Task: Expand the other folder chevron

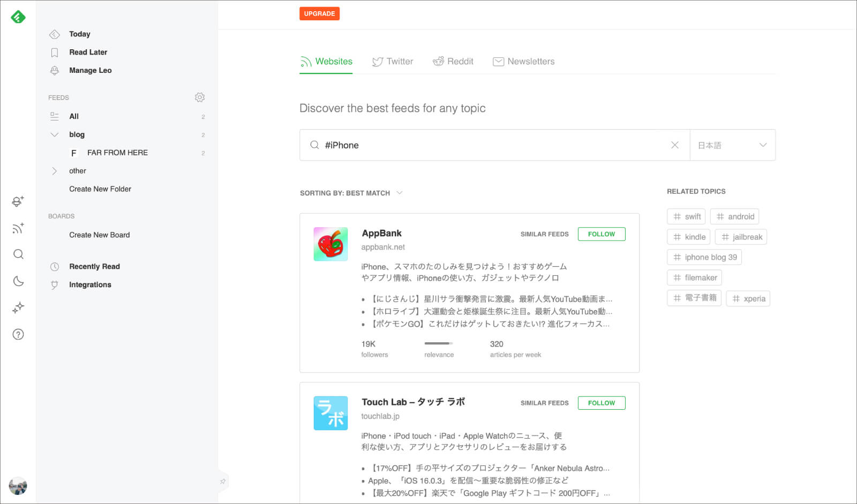Action: tap(54, 171)
